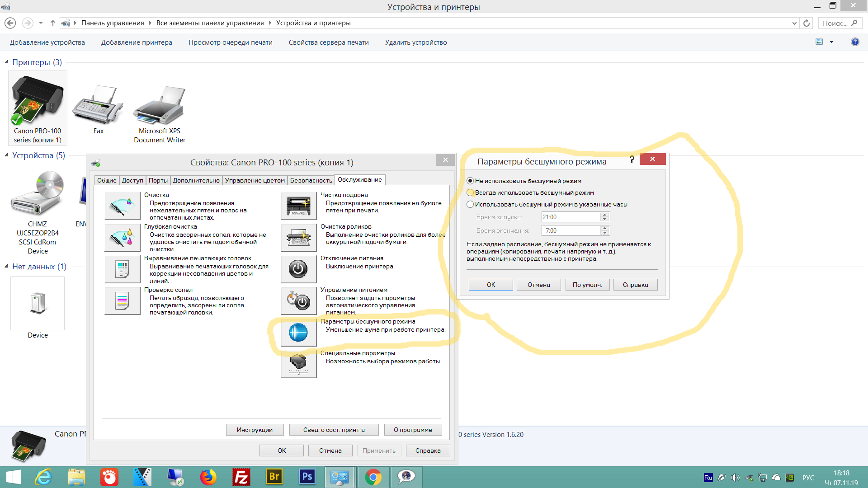The width and height of the screenshot is (868, 488).
Task: Open the address bar history dropdown
Action: click(x=794, y=23)
